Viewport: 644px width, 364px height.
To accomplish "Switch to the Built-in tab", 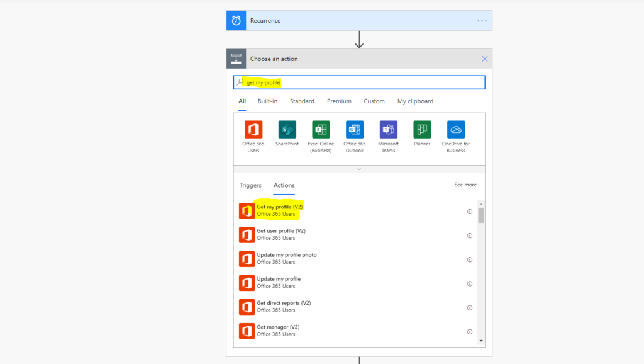I will [267, 101].
